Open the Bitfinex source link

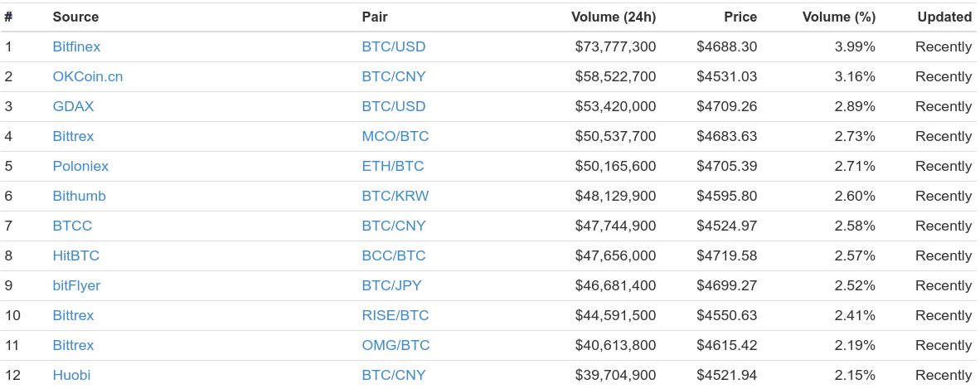pyautogui.click(x=76, y=47)
